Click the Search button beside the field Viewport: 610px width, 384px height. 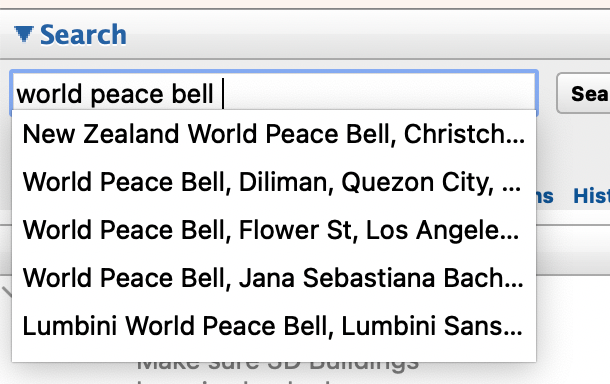pos(584,93)
